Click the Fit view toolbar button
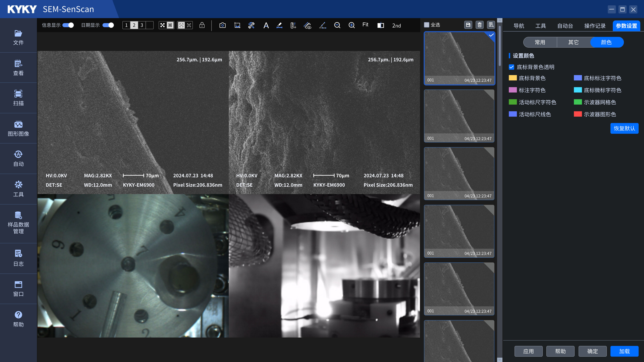The image size is (644, 362). click(365, 25)
